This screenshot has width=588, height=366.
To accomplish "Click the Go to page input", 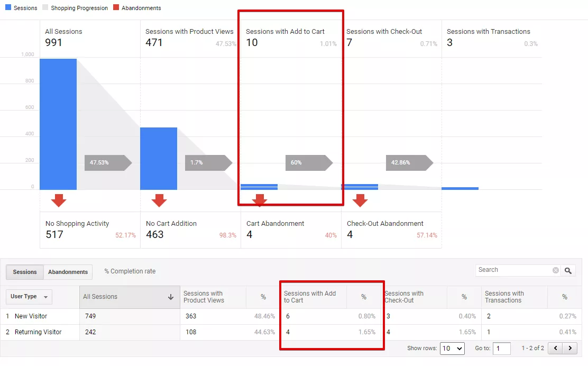I will (x=502, y=349).
